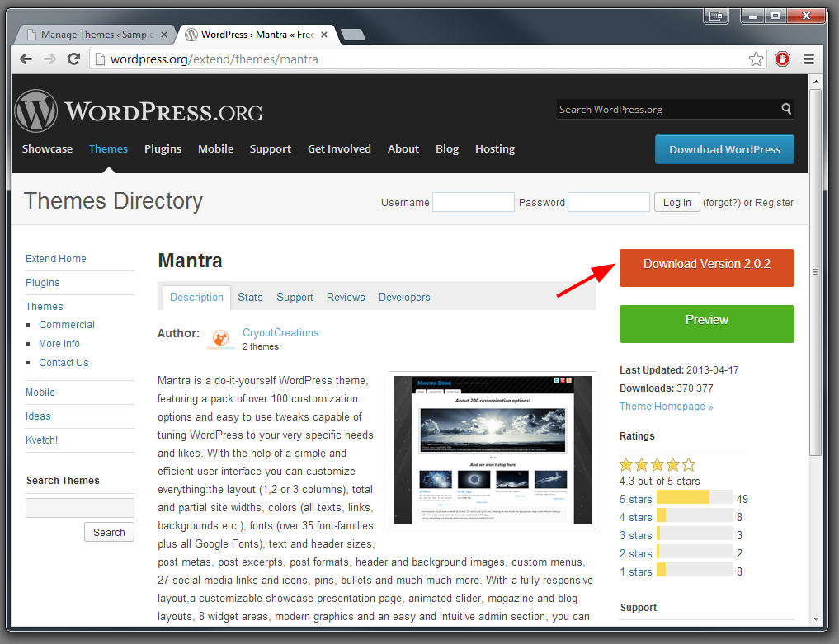Image resolution: width=839 pixels, height=644 pixels.
Task: Switch to the Manage Themes browser tab
Action: (97, 35)
